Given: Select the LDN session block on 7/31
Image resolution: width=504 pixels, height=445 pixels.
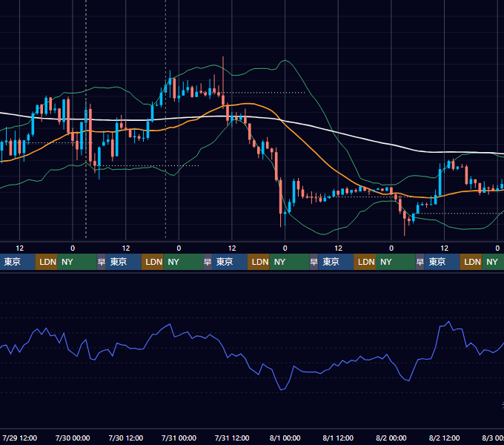Looking at the screenshot, I should (x=259, y=262).
